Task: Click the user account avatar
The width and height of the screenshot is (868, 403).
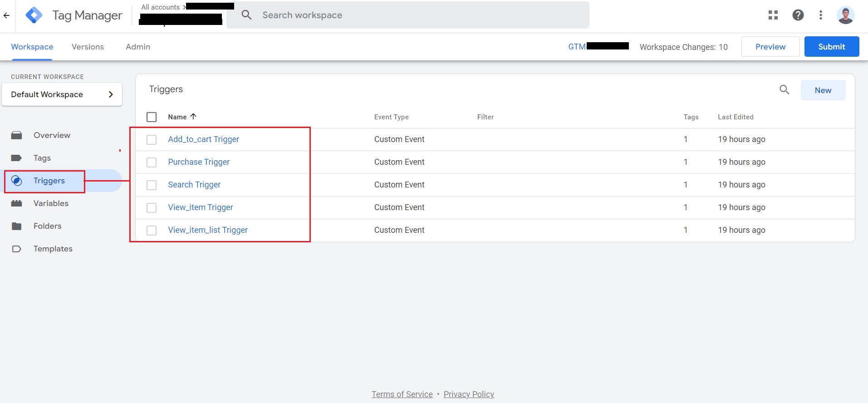Action: (x=846, y=15)
